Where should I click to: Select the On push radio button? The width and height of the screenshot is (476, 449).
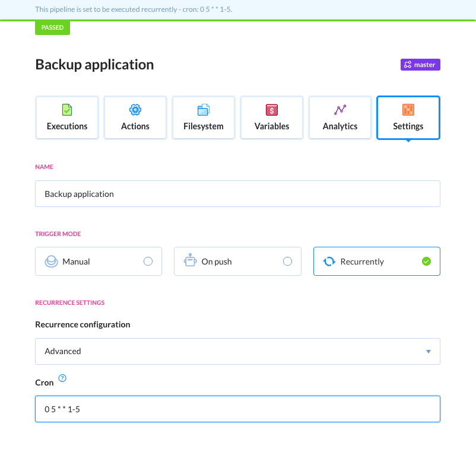pos(287,262)
